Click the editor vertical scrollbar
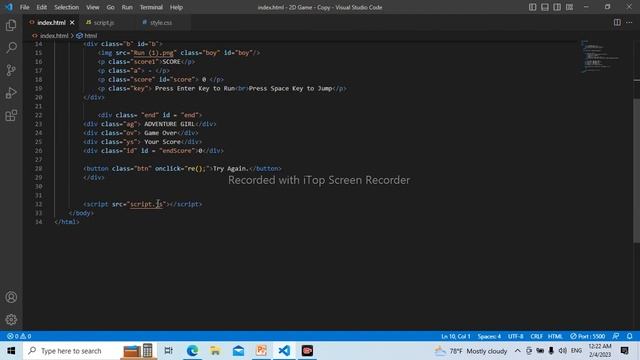This screenshot has height=360, width=640. (x=636, y=171)
